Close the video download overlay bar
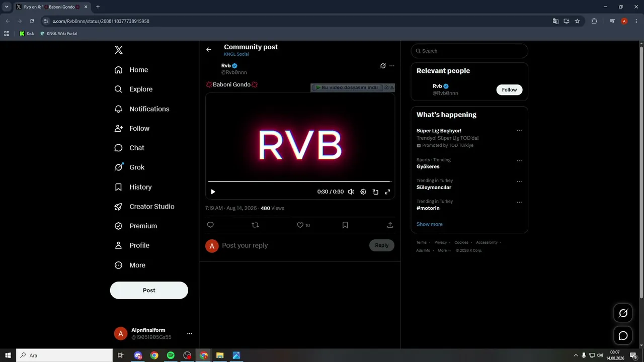Viewport: 644px width, 362px height. pos(392,87)
